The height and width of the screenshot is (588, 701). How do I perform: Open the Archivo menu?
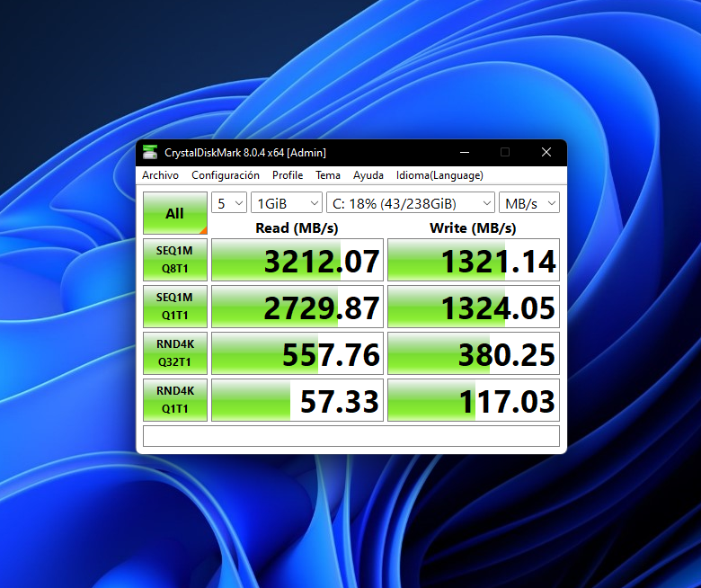(160, 175)
